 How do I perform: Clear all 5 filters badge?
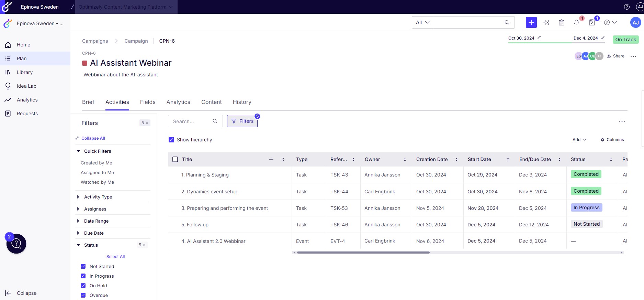point(145,123)
